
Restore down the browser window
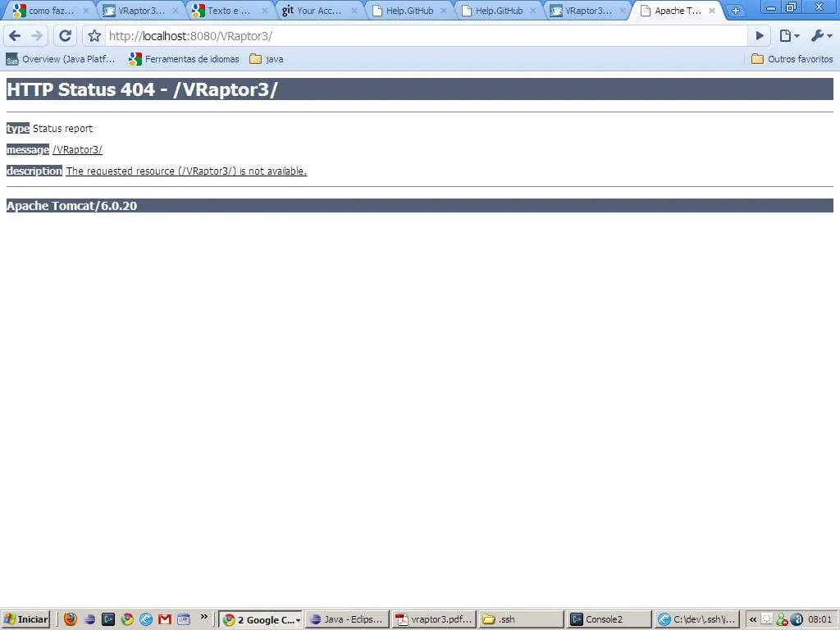[791, 7]
